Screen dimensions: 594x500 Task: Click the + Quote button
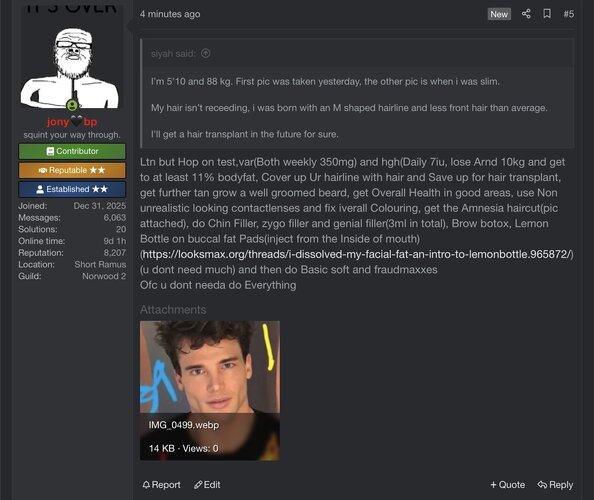[507, 484]
